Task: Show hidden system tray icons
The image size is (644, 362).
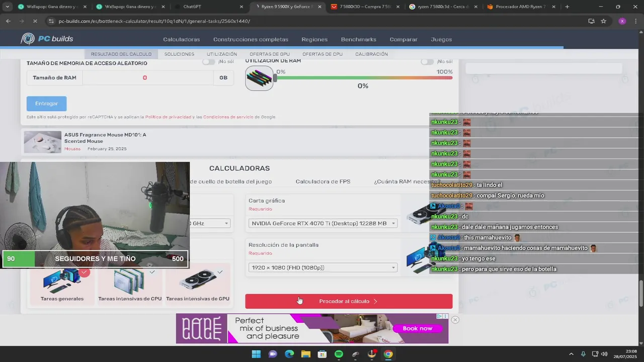Action: pos(571,354)
